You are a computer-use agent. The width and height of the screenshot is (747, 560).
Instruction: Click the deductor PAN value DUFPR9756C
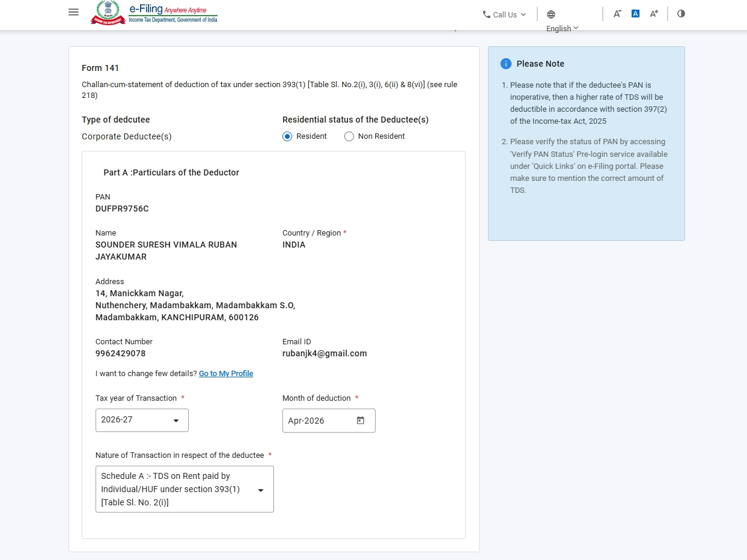click(122, 208)
